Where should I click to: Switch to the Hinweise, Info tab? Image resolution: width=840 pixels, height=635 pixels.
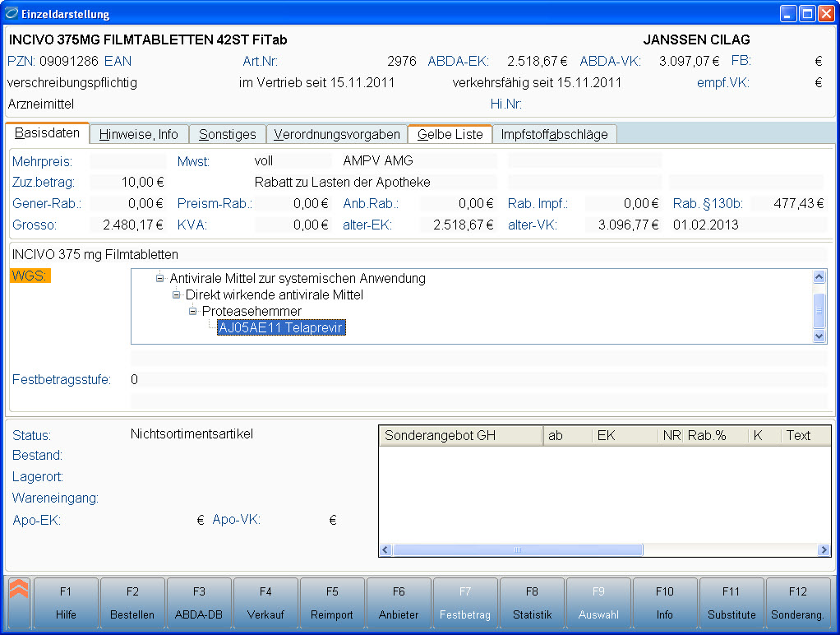tap(139, 134)
